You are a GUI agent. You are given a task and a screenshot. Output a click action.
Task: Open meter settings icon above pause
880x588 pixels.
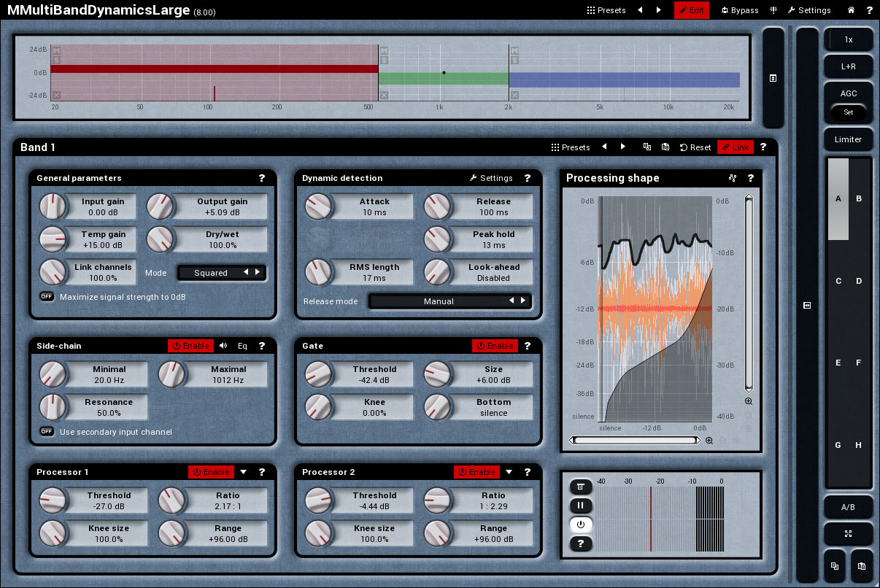click(581, 487)
